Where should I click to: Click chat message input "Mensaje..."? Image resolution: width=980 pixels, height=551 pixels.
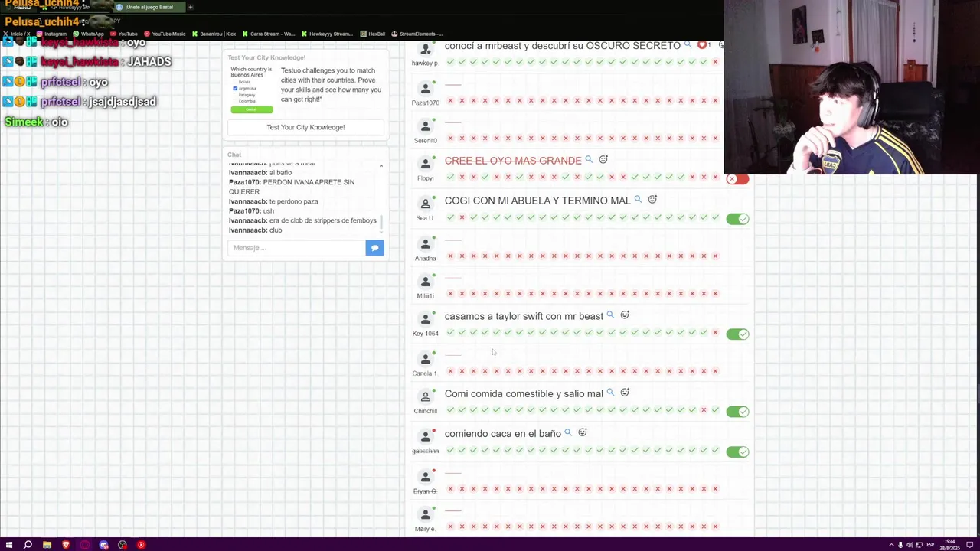[296, 248]
